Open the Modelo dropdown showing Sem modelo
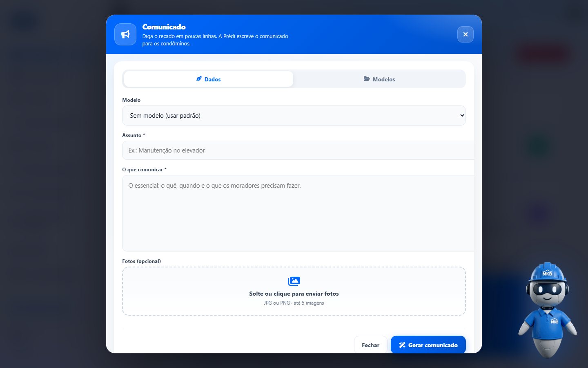Image resolution: width=588 pixels, height=368 pixels. click(x=294, y=116)
